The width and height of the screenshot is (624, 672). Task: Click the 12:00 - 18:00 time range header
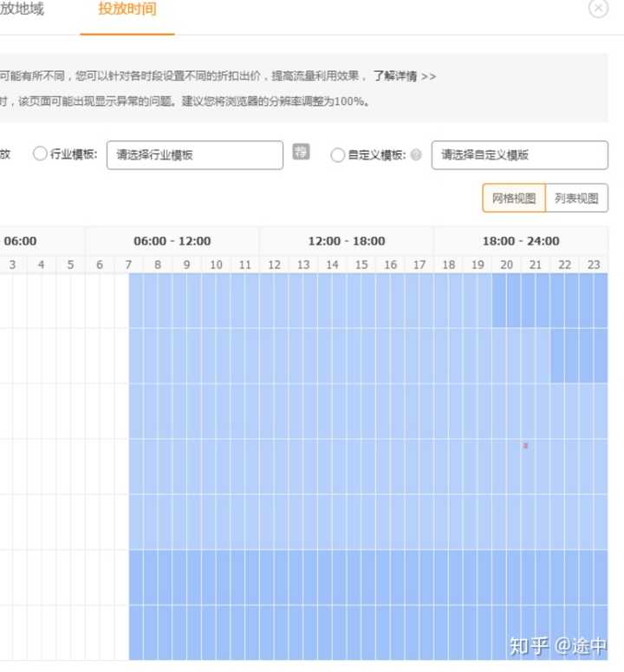point(347,241)
